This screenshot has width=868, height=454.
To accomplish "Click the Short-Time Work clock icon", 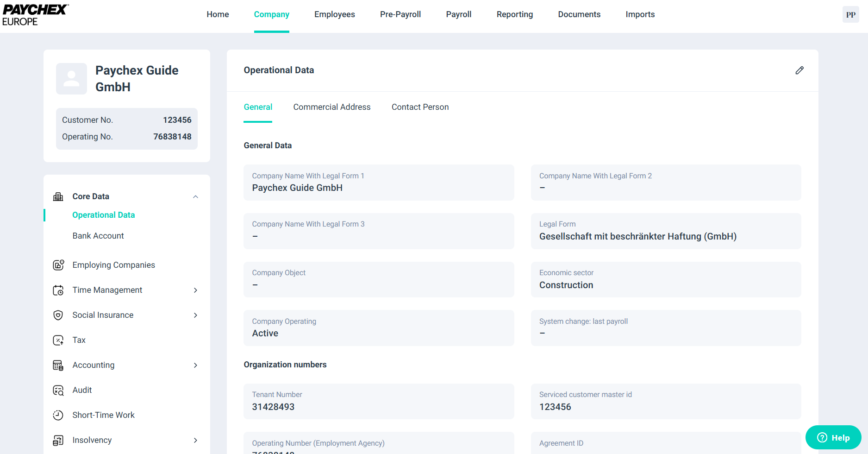I will (58, 416).
